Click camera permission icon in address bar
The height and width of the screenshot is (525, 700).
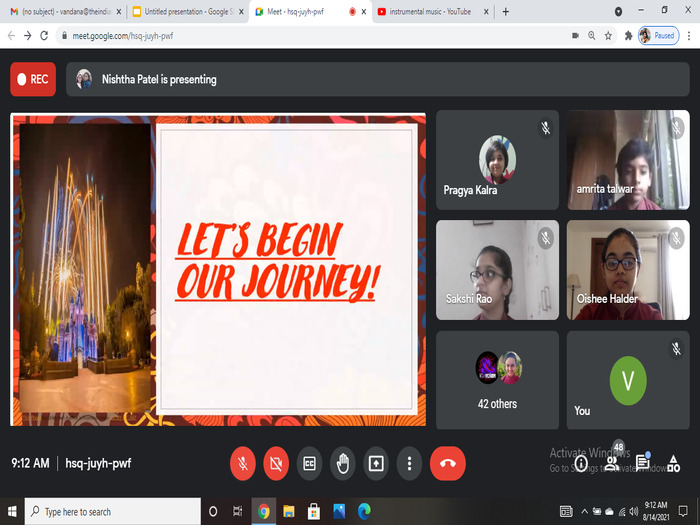(575, 36)
